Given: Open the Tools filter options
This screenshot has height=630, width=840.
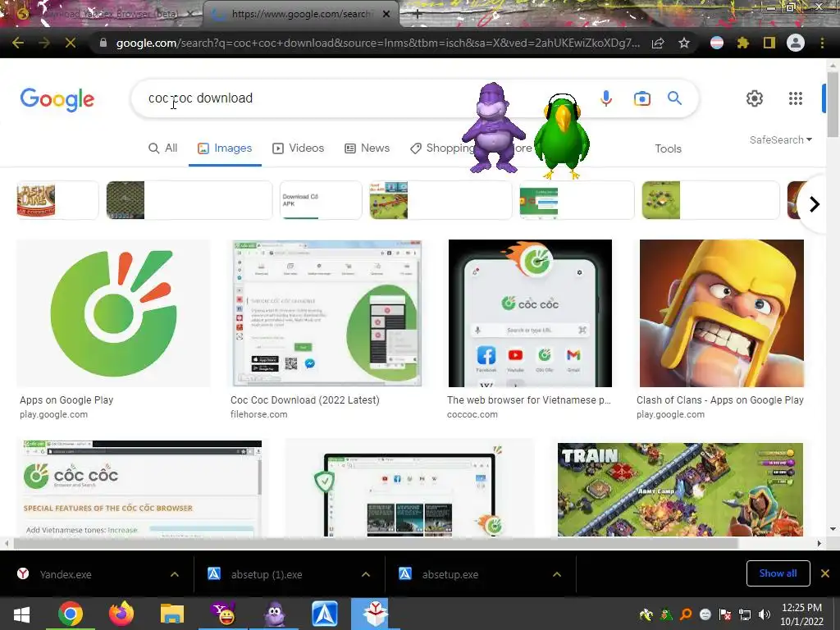Looking at the screenshot, I should click(668, 149).
